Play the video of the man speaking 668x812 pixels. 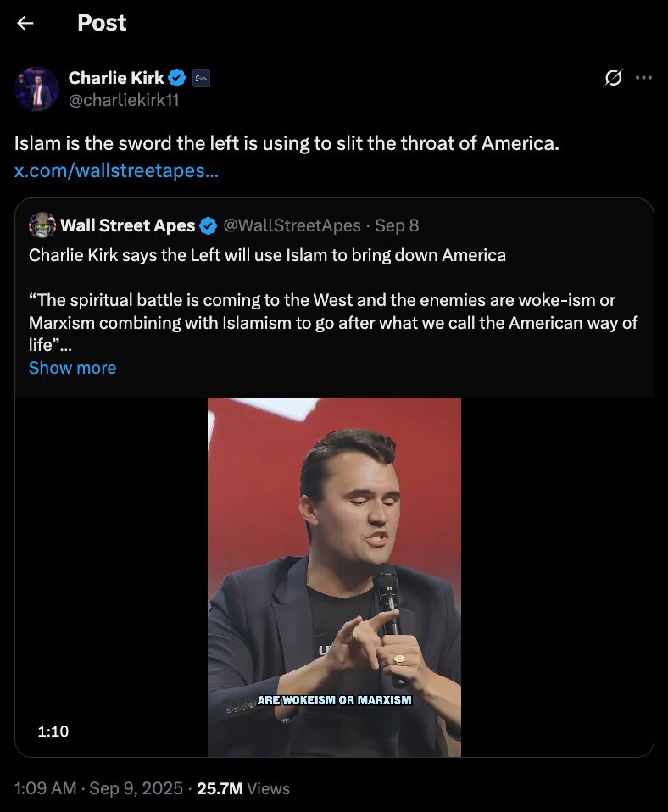pos(334,576)
